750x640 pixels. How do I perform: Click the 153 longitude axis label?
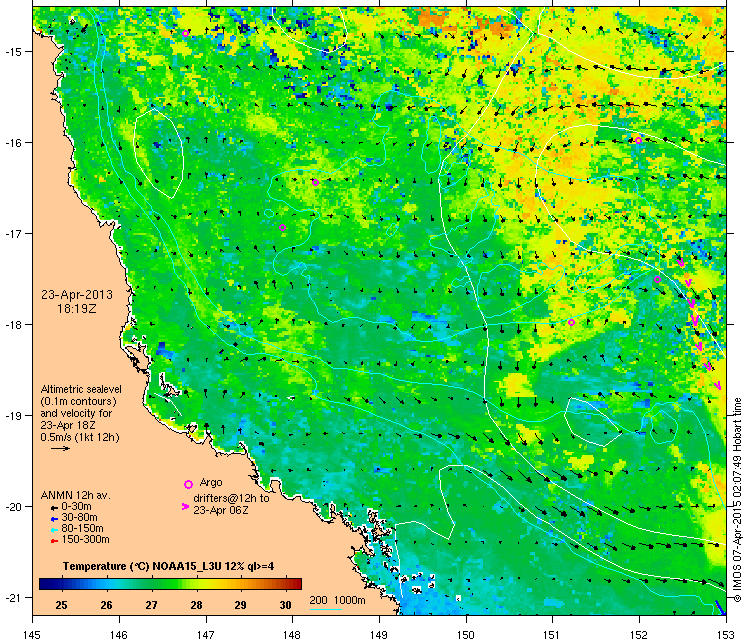(726, 634)
